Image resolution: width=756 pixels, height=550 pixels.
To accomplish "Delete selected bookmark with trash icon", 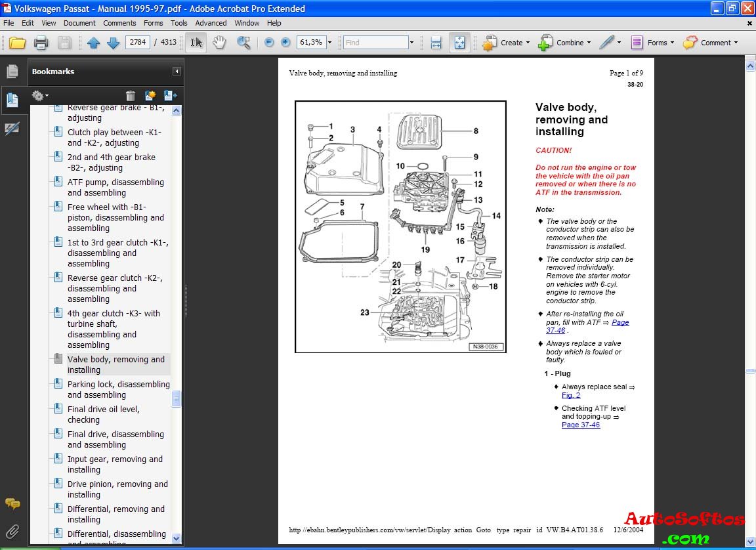I will 131,96.
